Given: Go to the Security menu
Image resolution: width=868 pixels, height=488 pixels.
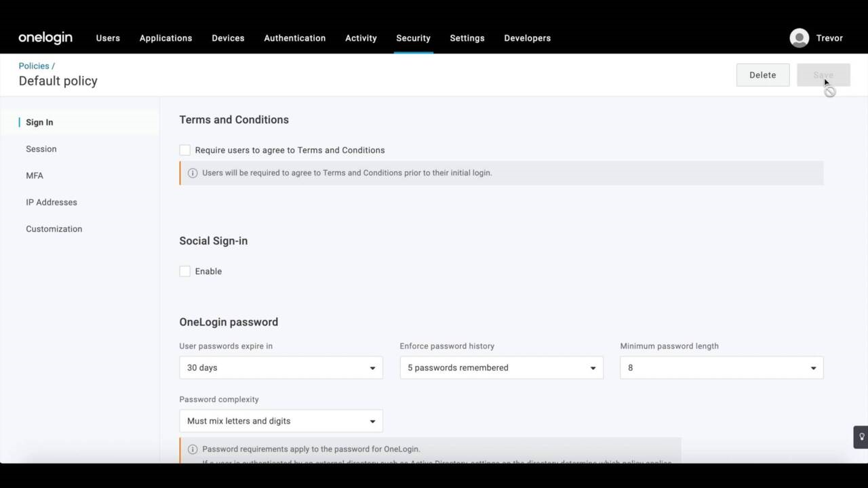Looking at the screenshot, I should click(x=413, y=38).
